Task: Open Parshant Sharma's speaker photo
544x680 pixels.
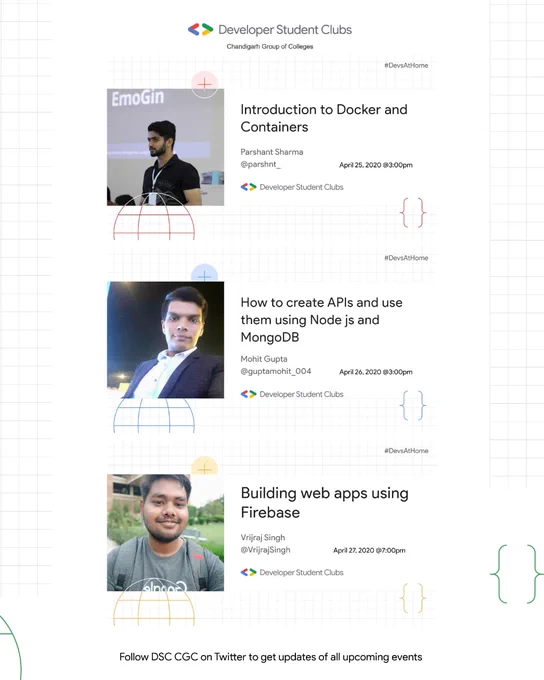Action: pos(165,147)
